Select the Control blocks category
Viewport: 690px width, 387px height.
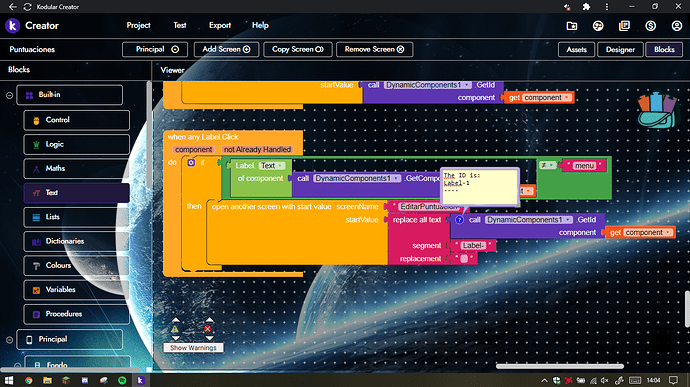77,120
